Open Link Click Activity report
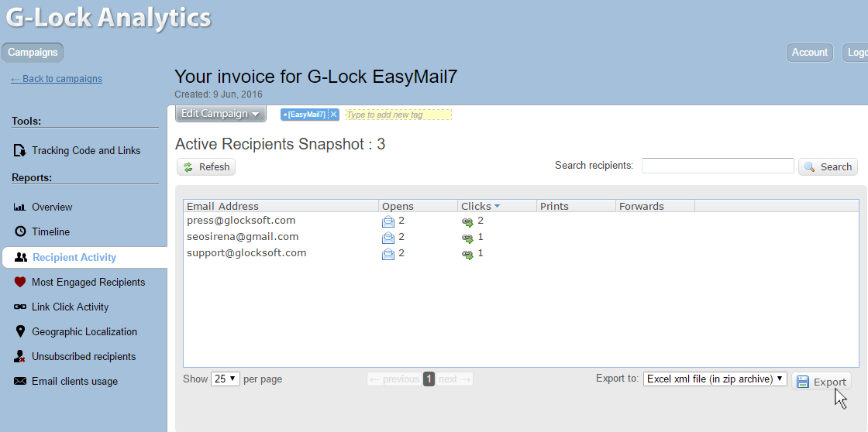Screen dimensions: 868x432 pos(71,307)
